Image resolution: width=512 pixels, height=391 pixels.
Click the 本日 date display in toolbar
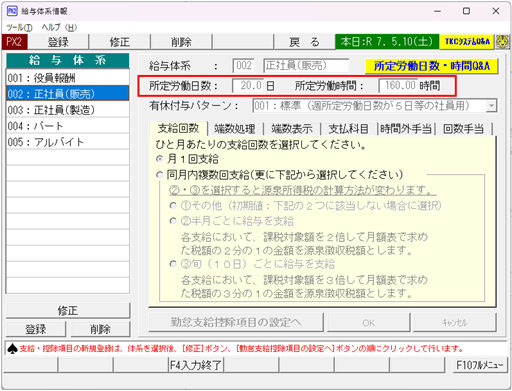[x=387, y=42]
